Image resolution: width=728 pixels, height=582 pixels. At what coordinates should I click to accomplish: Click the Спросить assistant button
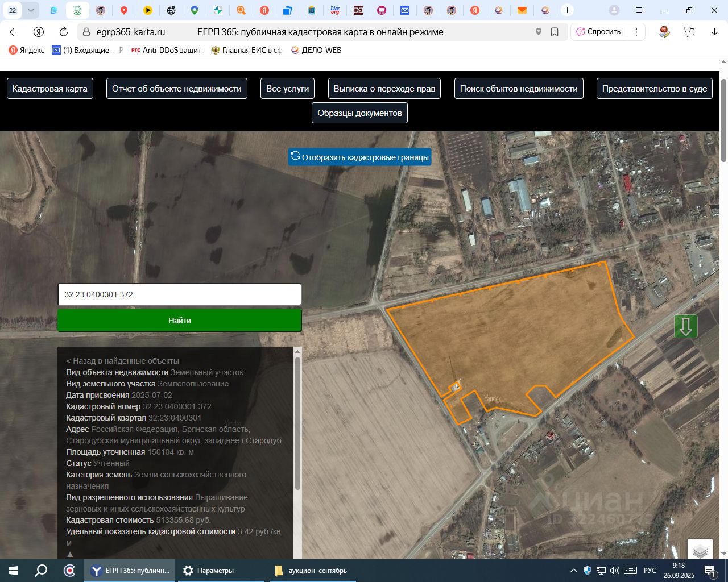tap(598, 32)
